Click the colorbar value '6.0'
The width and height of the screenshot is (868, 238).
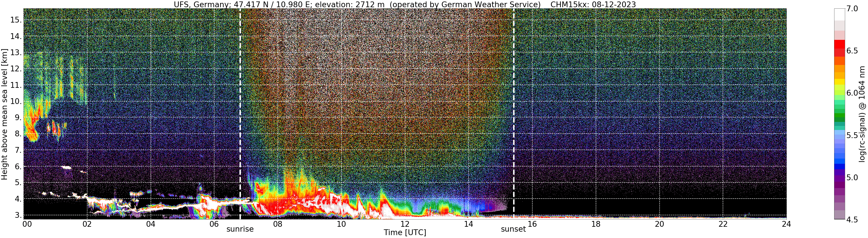pyautogui.click(x=852, y=93)
